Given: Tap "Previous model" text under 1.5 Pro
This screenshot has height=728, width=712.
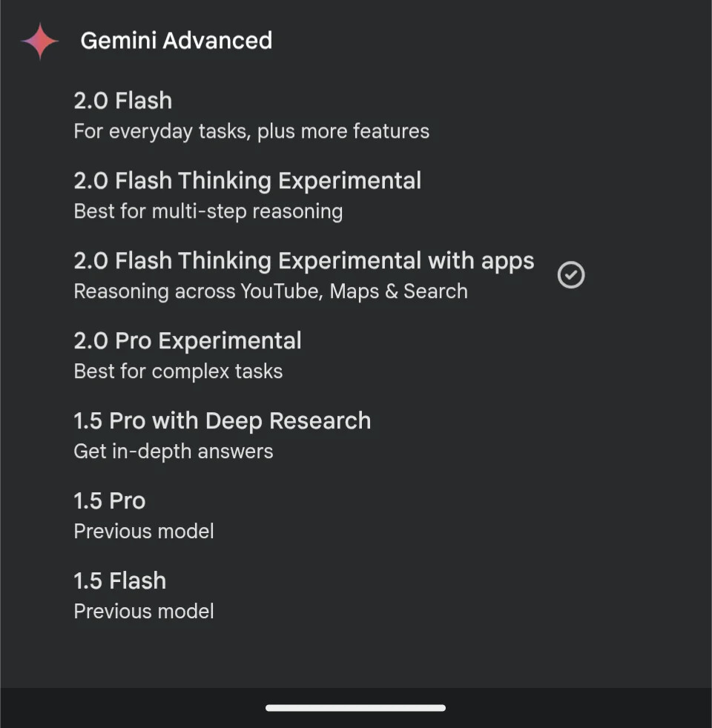Looking at the screenshot, I should click(x=144, y=532).
